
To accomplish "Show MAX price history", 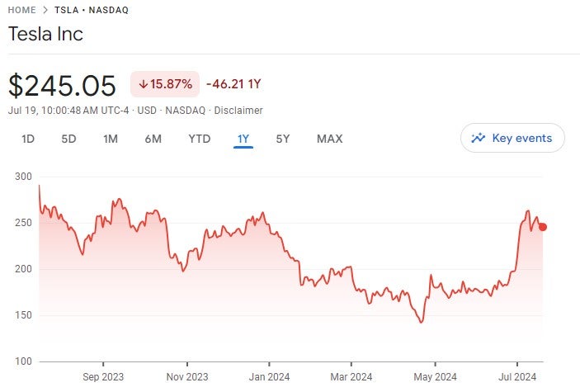I will point(329,139).
